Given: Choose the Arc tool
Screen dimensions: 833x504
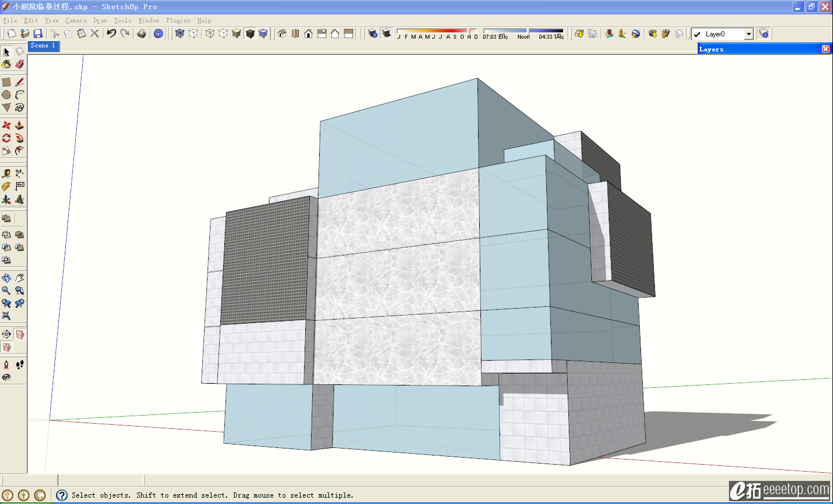Looking at the screenshot, I should point(20,95).
